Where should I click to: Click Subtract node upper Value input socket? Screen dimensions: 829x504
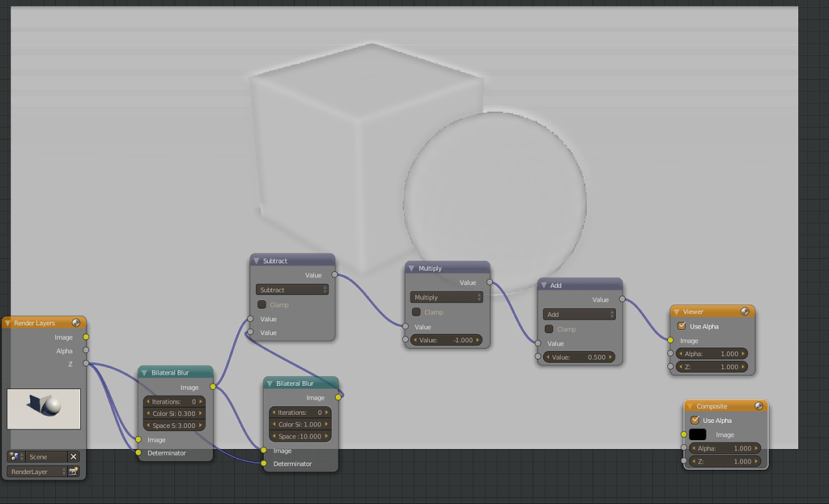250,319
